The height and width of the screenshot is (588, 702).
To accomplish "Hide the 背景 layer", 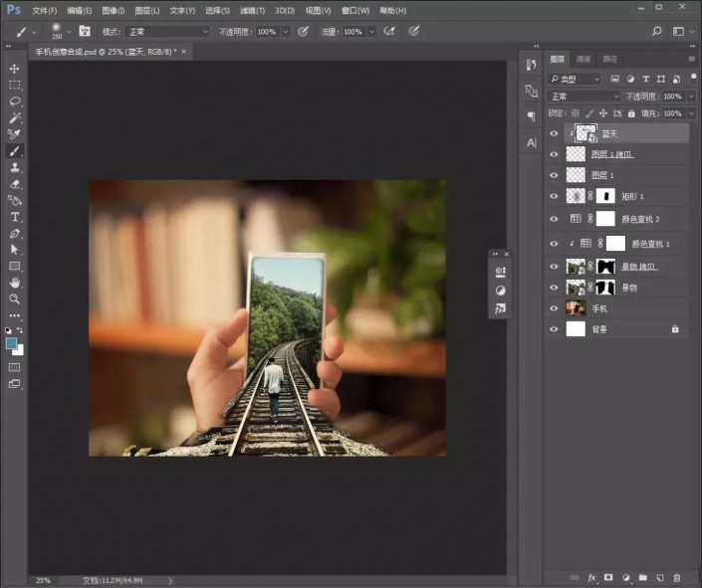I will click(554, 329).
